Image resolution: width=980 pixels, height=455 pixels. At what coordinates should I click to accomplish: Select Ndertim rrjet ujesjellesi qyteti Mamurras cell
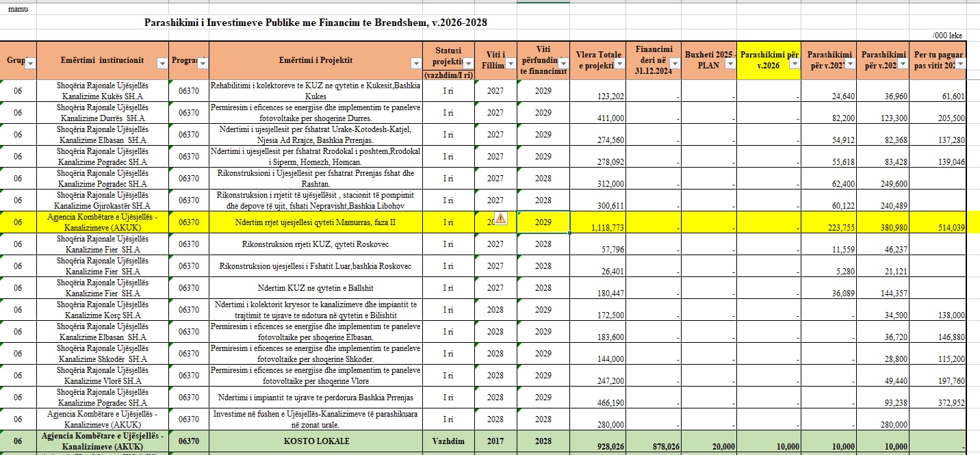(x=315, y=222)
